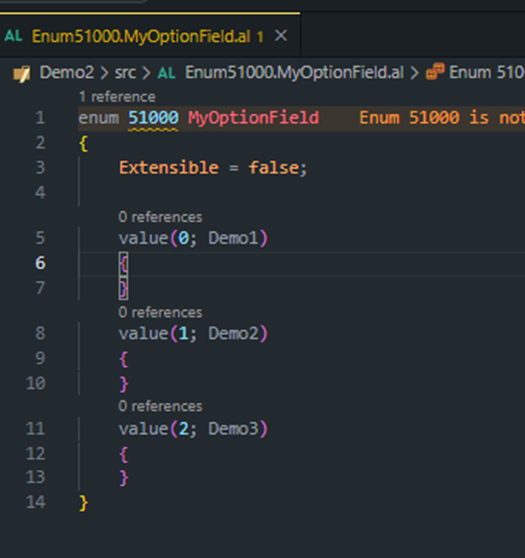Click line number 1 in the gutter
Viewport: 525px width, 558px height.
(40, 118)
